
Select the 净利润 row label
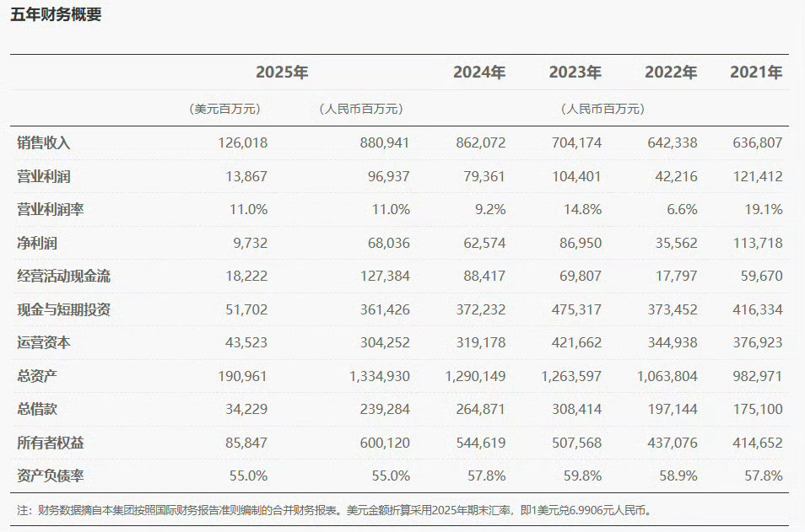(x=36, y=242)
